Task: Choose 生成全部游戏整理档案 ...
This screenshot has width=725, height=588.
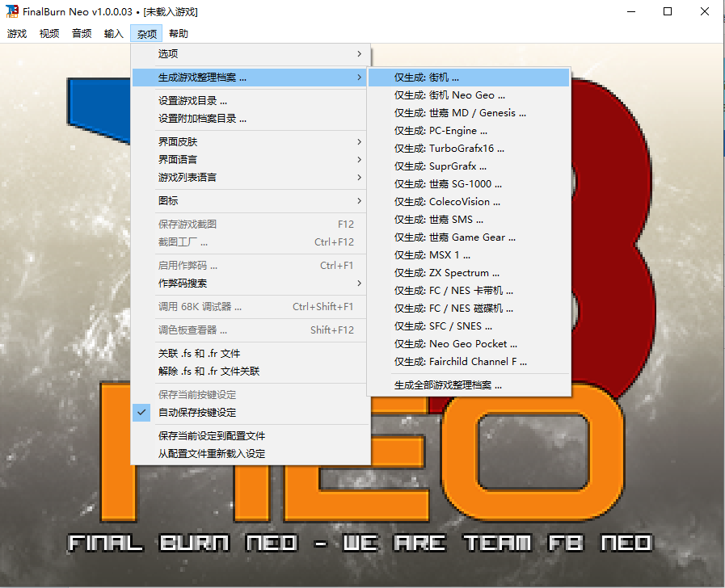Action: [x=469, y=386]
